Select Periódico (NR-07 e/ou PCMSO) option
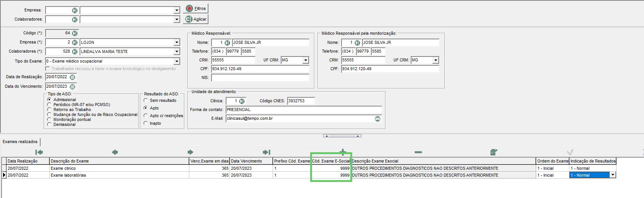644x198 pixels. (x=49, y=105)
